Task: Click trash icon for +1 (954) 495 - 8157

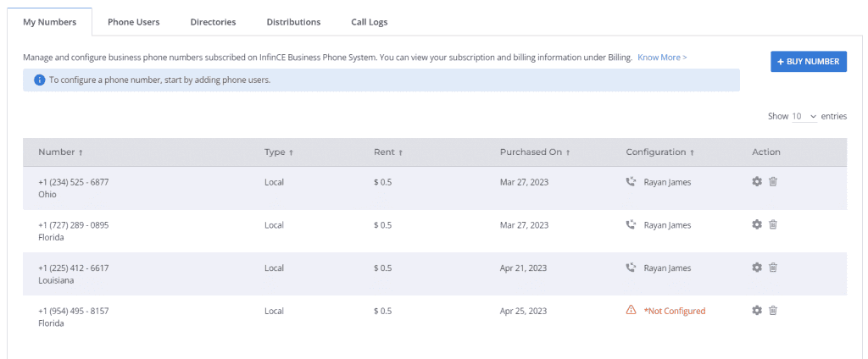Action: click(x=773, y=311)
